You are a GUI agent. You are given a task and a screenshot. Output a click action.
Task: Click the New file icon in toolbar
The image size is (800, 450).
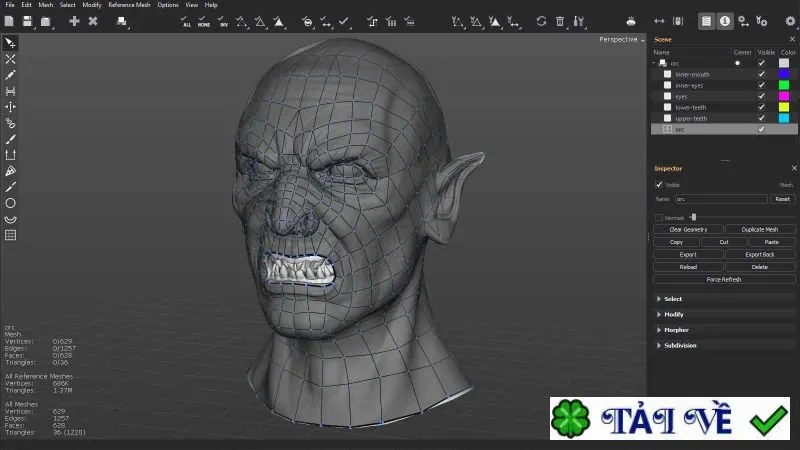[x=9, y=21]
